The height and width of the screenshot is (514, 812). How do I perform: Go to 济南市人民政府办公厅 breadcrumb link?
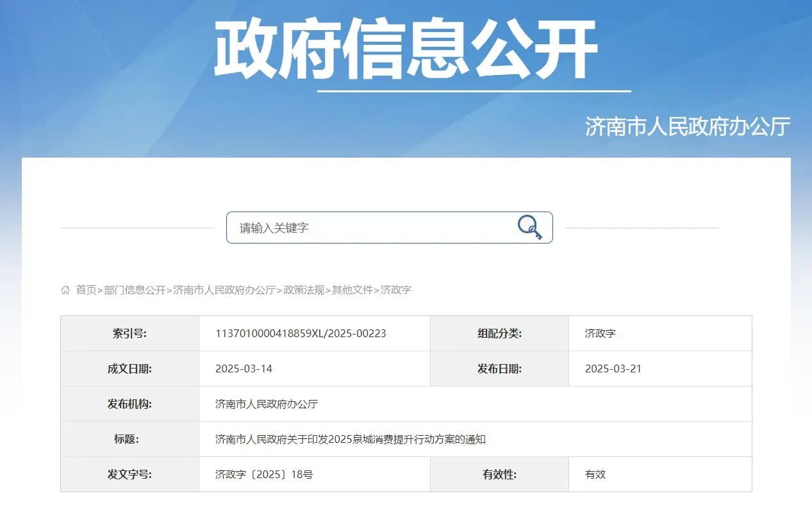pyautogui.click(x=224, y=290)
